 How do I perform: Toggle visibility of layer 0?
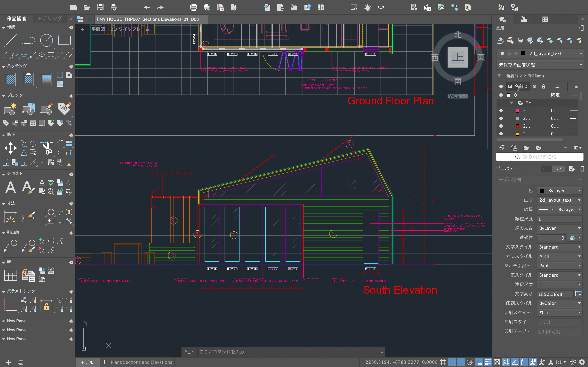501,95
